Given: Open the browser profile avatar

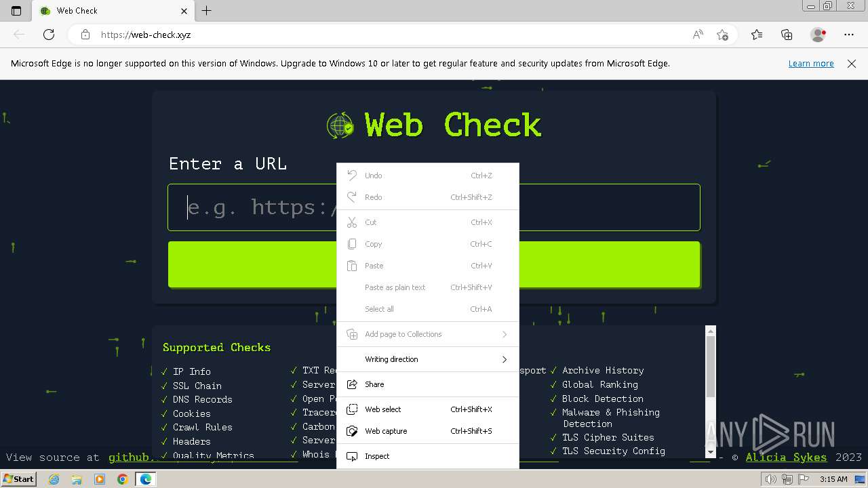Looking at the screenshot, I should click(x=818, y=35).
